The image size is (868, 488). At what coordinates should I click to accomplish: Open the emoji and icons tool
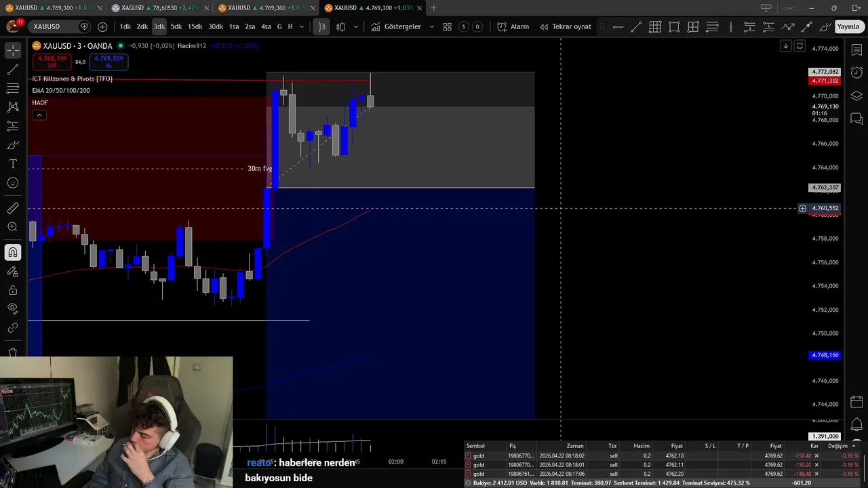click(x=13, y=183)
